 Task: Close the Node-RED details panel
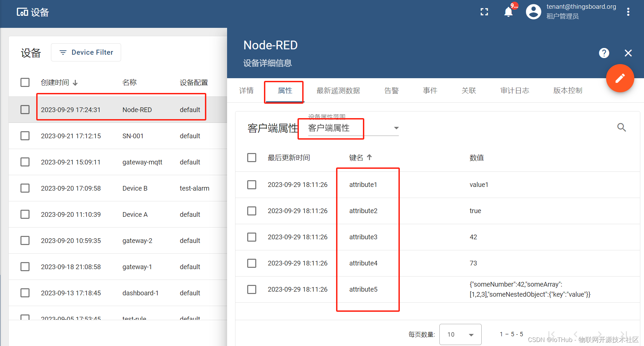click(x=628, y=53)
